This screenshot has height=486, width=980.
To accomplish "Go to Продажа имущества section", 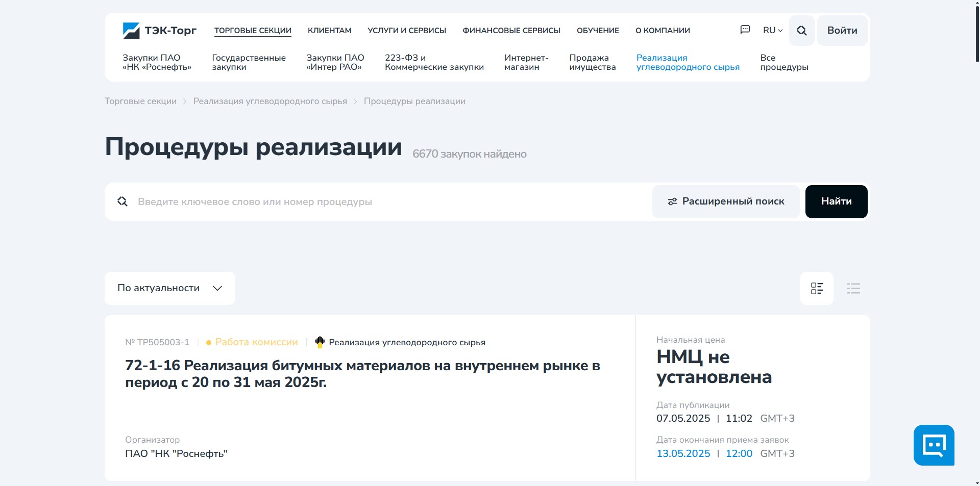I will coord(593,62).
